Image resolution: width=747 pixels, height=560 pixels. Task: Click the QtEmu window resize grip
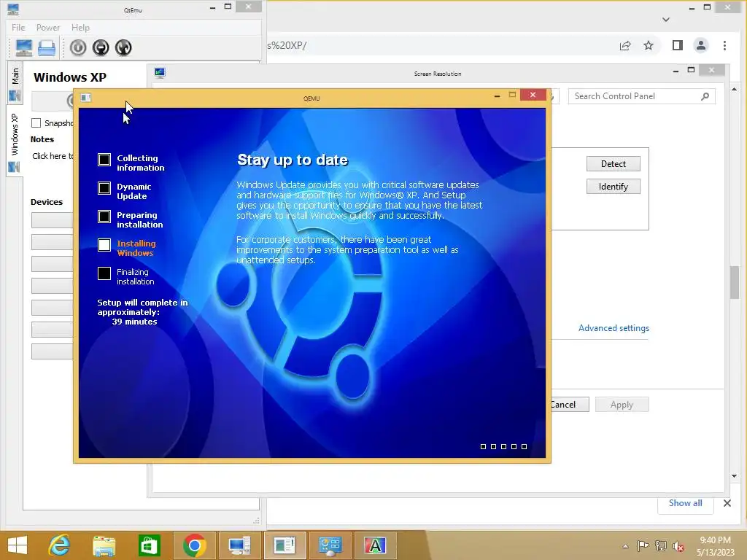tap(256, 521)
